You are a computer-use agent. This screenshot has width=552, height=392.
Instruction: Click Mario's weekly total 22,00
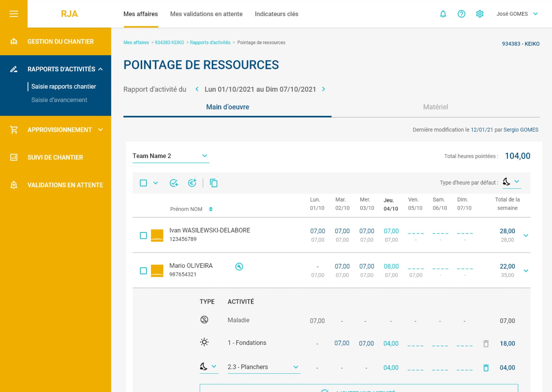pos(507,267)
